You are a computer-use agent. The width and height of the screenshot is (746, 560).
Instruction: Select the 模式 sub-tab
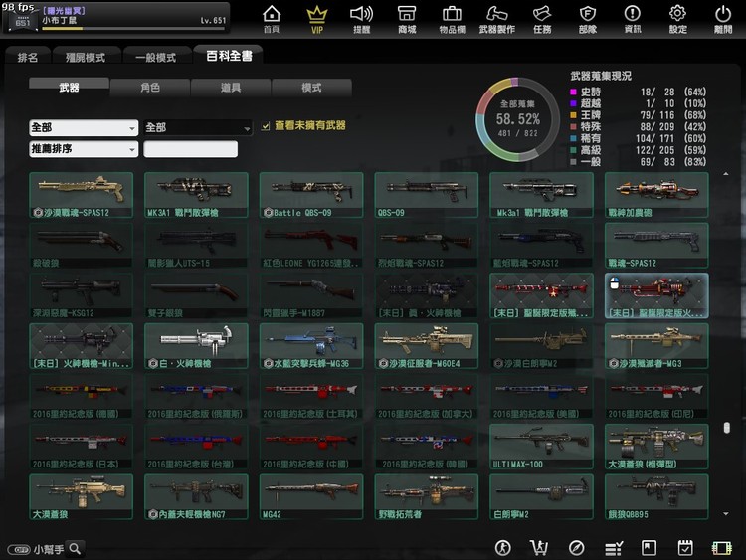pos(311,88)
